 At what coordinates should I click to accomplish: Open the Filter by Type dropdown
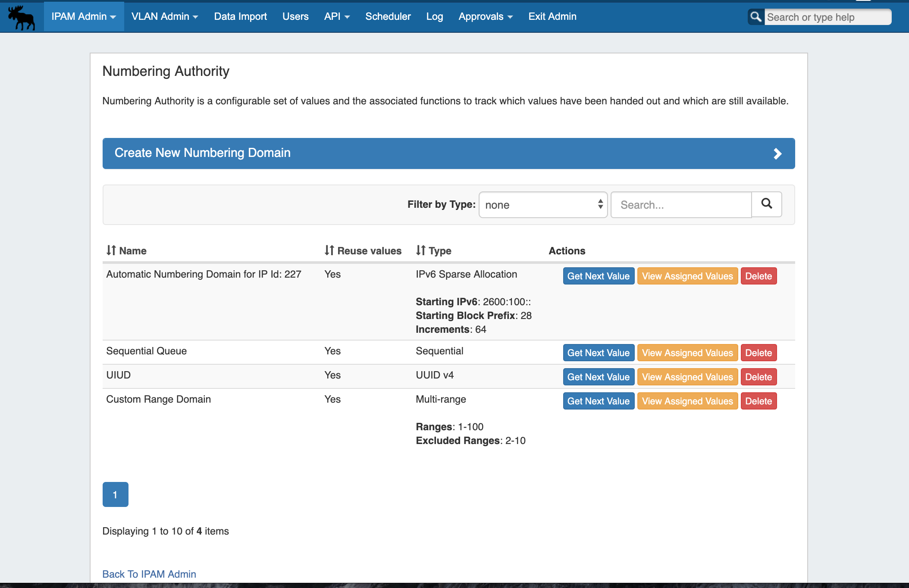pos(543,205)
